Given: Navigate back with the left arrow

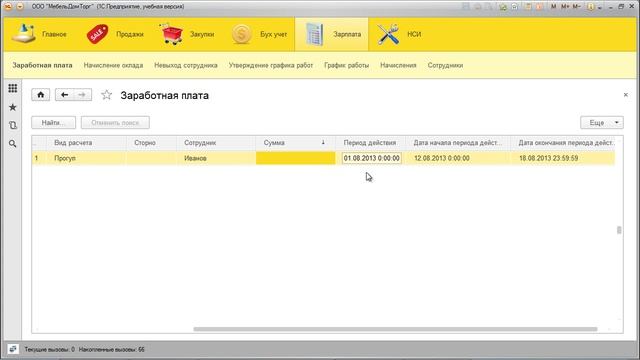Looking at the screenshot, I should (x=64, y=95).
